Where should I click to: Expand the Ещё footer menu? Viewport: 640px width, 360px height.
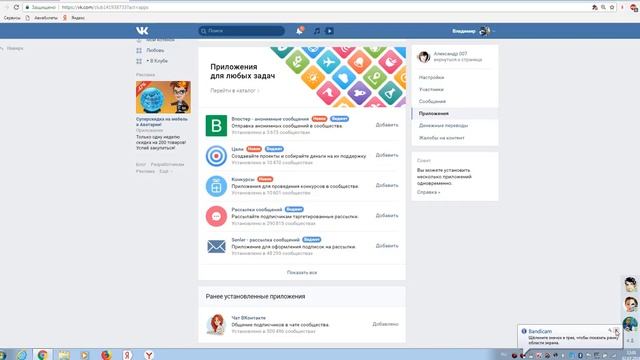point(165,171)
